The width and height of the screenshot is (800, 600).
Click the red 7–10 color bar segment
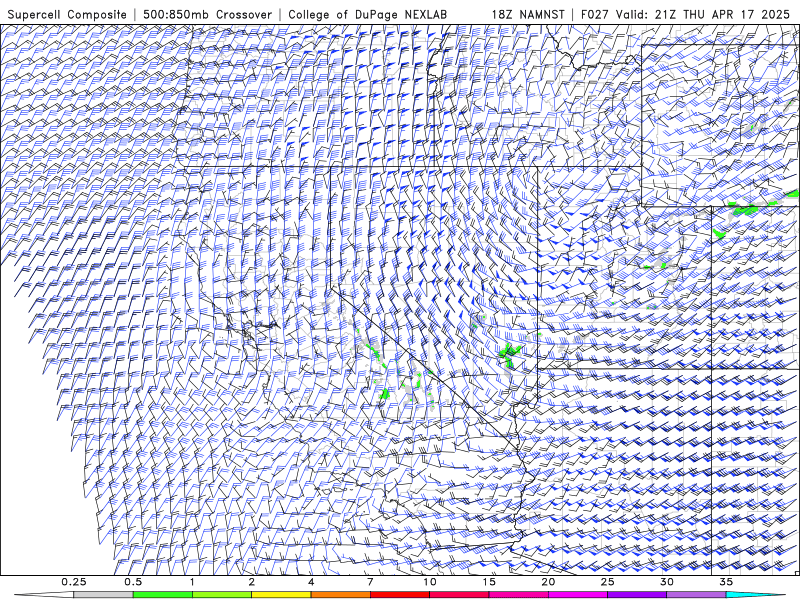click(x=400, y=595)
